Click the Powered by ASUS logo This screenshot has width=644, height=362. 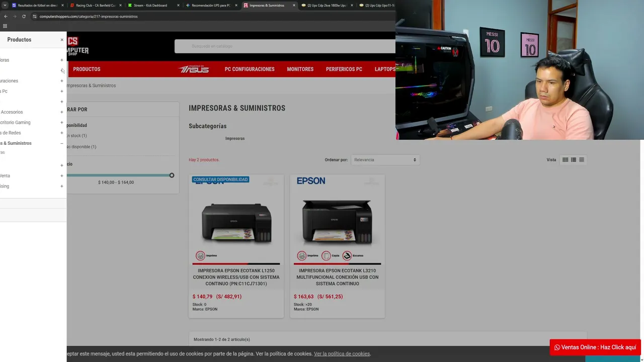point(194,69)
